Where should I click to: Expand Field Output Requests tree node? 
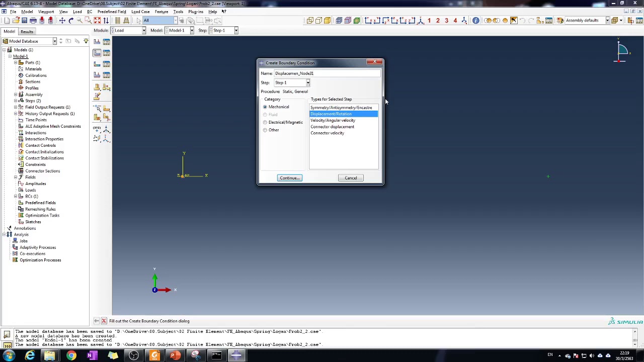[16, 107]
